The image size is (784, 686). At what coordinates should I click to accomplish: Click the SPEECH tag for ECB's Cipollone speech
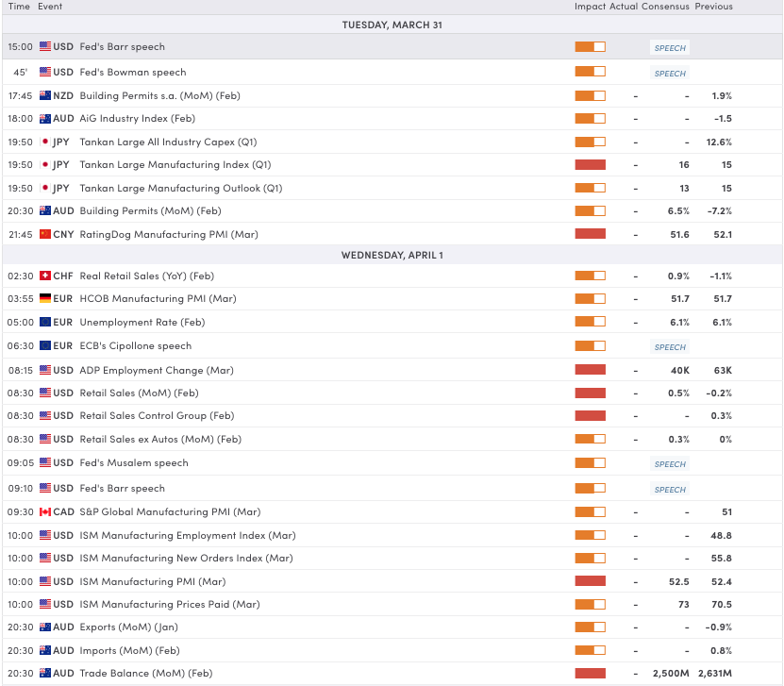click(x=670, y=346)
